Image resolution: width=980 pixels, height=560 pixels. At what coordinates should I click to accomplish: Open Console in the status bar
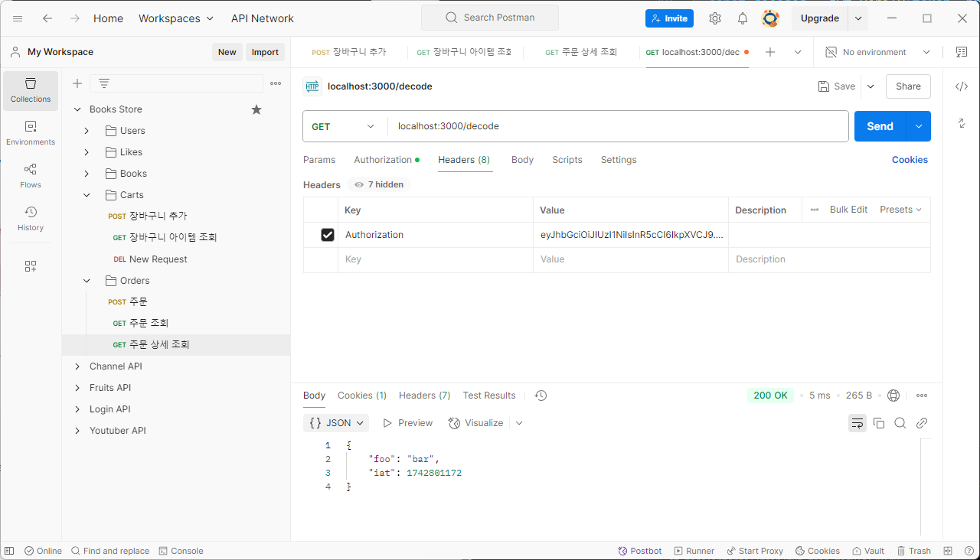181,551
